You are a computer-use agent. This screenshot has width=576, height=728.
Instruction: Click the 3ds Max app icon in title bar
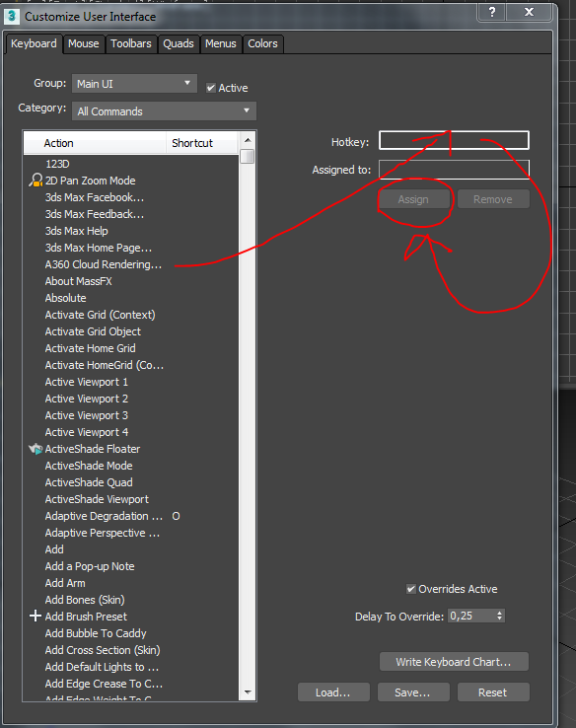pos(12,16)
